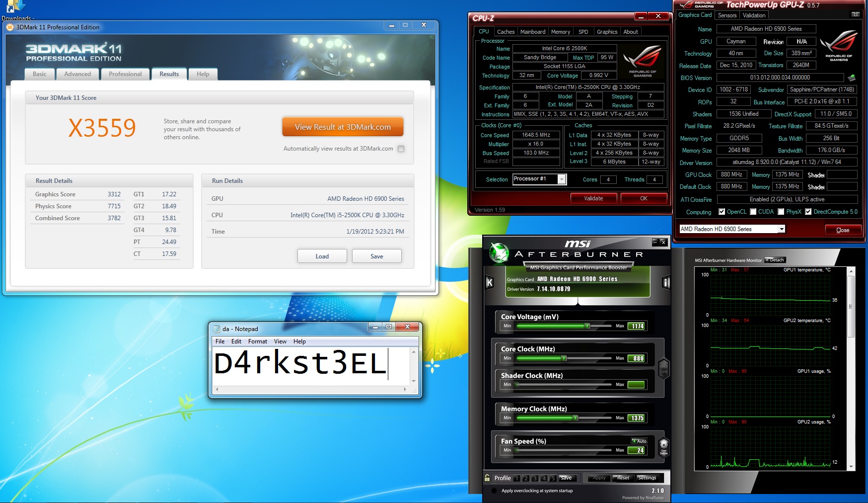Image resolution: width=868 pixels, height=503 pixels.
Task: Open the Memory tab in CPU-Z
Action: click(x=561, y=32)
